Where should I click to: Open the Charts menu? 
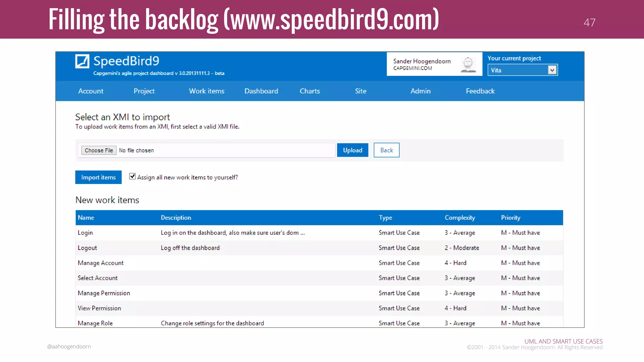tap(310, 91)
